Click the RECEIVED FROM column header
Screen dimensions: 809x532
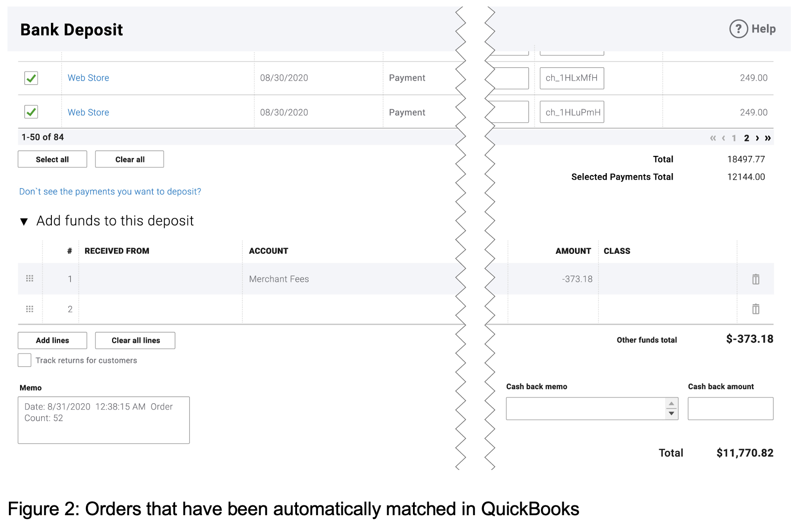[117, 251]
